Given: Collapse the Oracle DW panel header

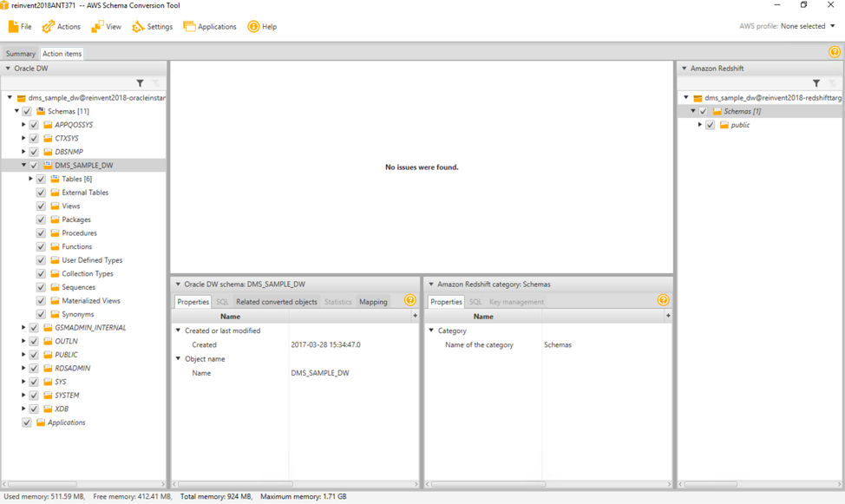Looking at the screenshot, I should pyautogui.click(x=8, y=69).
